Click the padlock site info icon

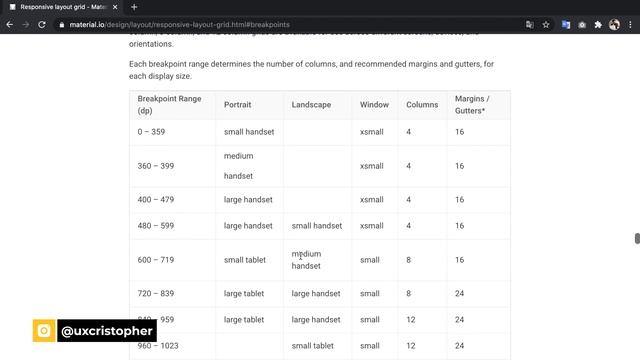[x=62, y=25]
